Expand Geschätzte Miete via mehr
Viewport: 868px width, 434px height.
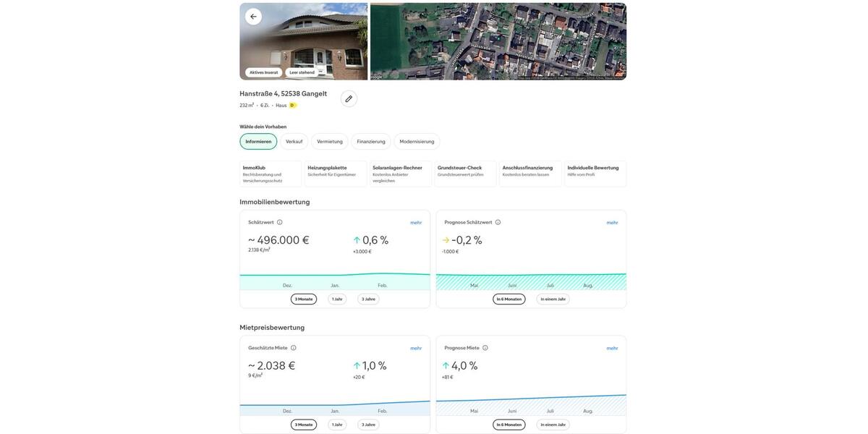416,349
